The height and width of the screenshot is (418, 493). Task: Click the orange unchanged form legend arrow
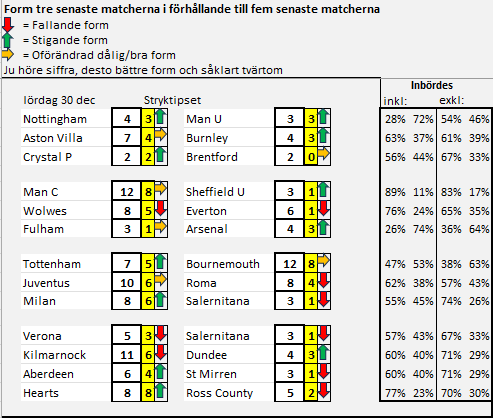(x=7, y=55)
